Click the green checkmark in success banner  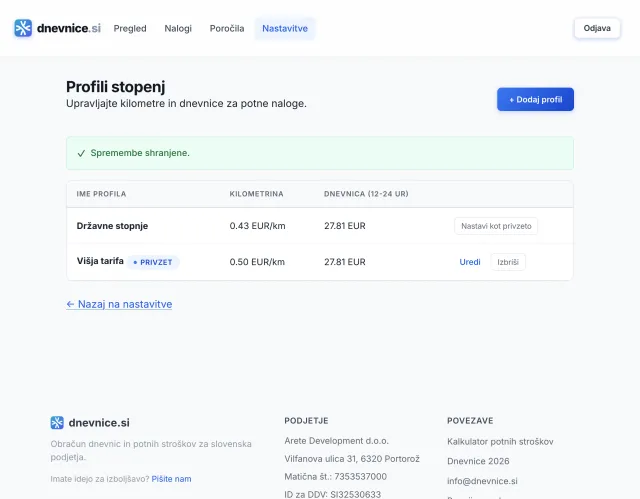point(81,154)
